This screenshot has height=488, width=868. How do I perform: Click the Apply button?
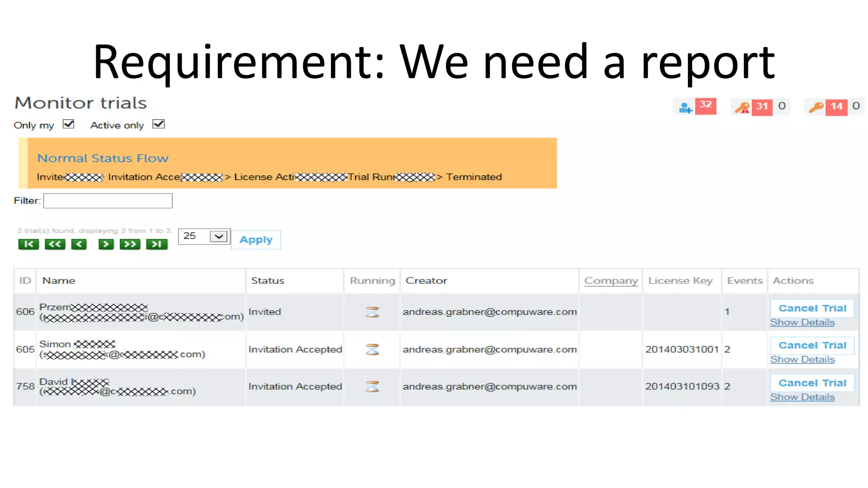pos(256,240)
